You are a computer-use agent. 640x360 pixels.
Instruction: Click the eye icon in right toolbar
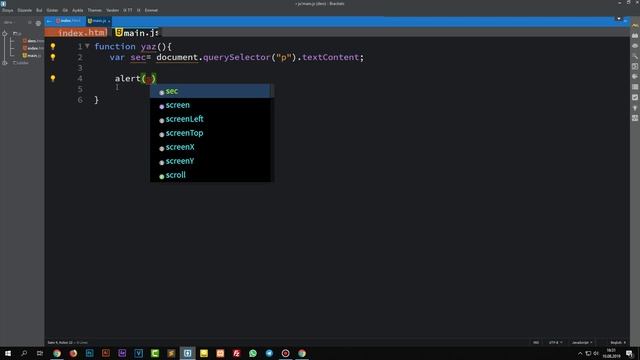(635, 46)
